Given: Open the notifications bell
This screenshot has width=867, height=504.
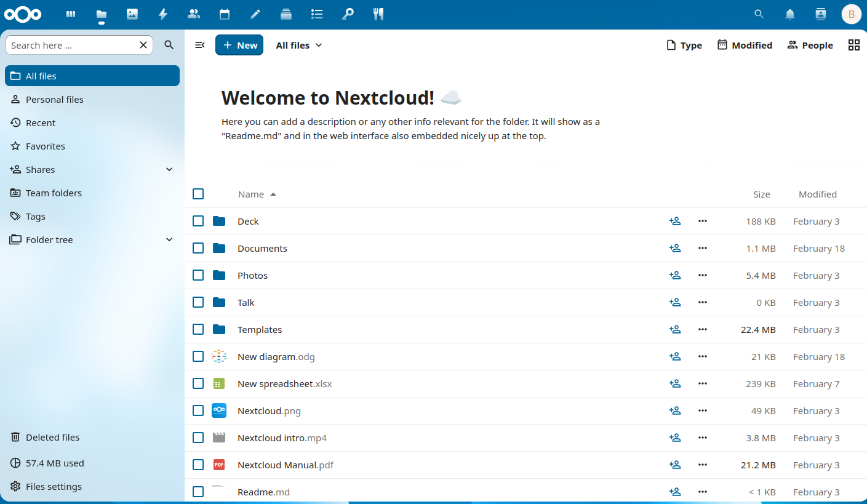Looking at the screenshot, I should pyautogui.click(x=790, y=14).
